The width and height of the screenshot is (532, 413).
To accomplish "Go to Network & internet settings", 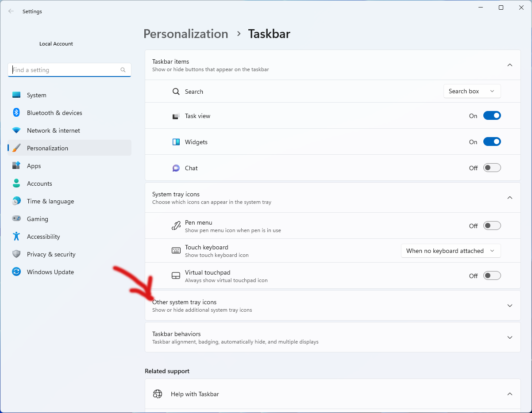I will pyautogui.click(x=69, y=130).
